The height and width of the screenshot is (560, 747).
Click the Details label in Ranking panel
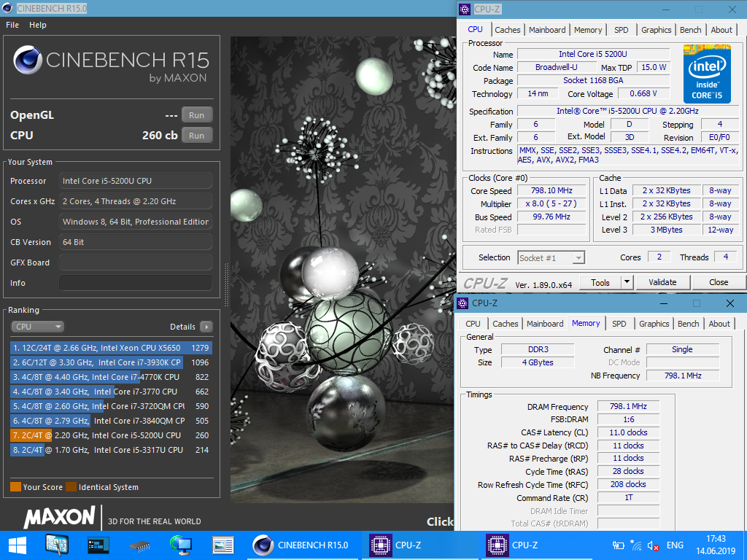[x=182, y=327]
